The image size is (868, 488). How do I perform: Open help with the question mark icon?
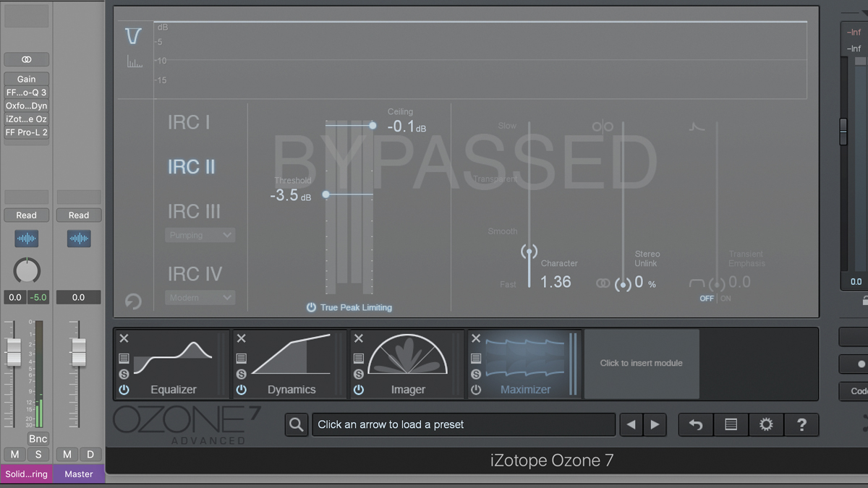click(801, 424)
